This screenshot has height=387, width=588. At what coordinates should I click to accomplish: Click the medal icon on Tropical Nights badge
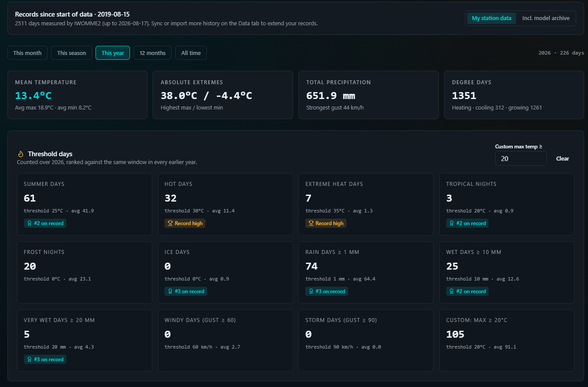pos(451,223)
